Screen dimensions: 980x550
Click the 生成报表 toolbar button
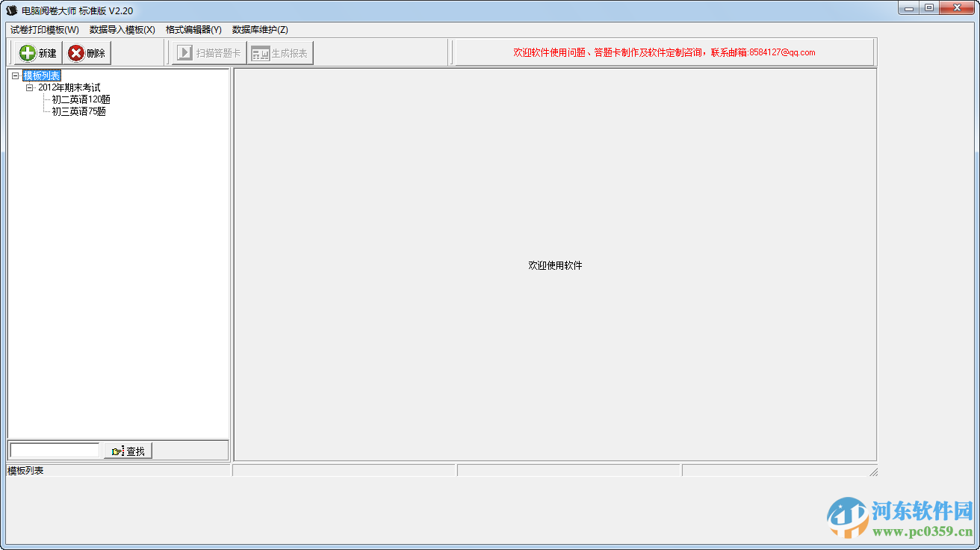pyautogui.click(x=280, y=53)
